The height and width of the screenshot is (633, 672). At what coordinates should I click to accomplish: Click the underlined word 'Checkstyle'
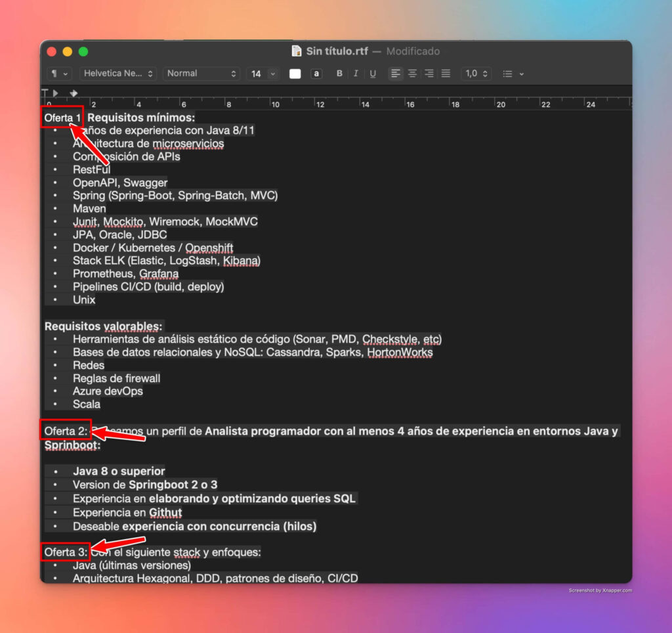pos(390,339)
